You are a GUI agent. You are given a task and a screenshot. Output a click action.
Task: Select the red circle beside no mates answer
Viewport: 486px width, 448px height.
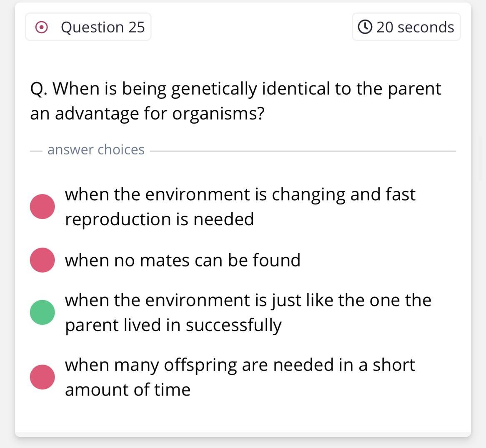pyautogui.click(x=43, y=260)
